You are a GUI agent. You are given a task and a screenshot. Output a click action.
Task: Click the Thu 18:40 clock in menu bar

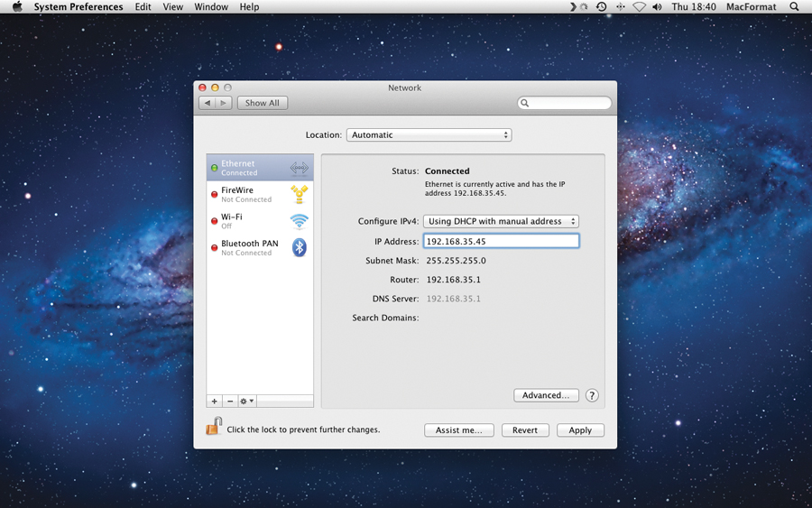tap(694, 6)
